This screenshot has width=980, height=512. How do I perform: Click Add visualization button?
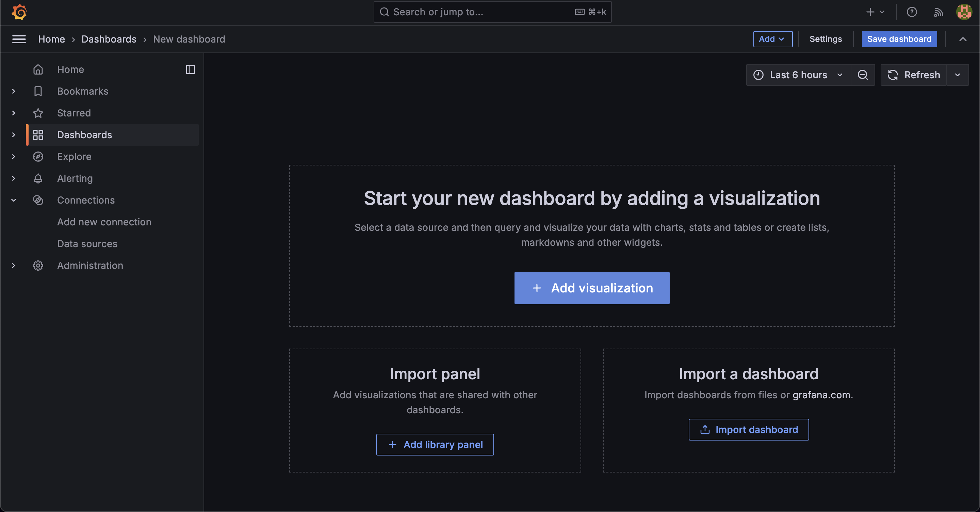point(592,288)
